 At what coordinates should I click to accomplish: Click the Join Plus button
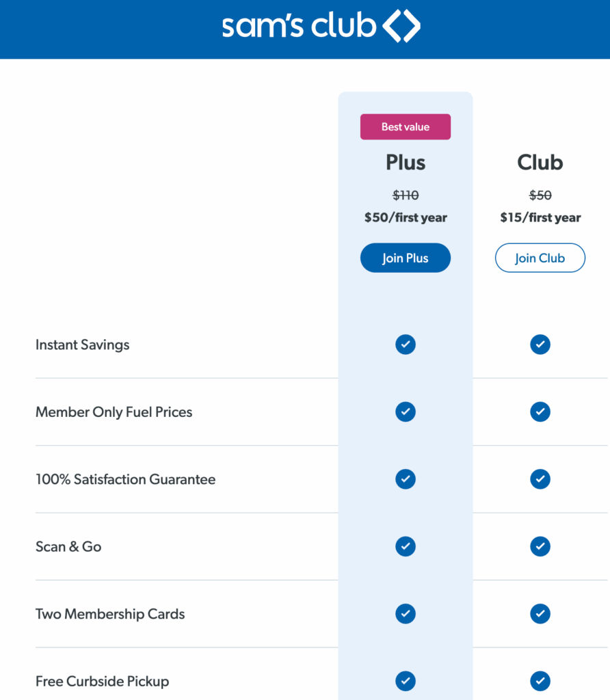(406, 258)
